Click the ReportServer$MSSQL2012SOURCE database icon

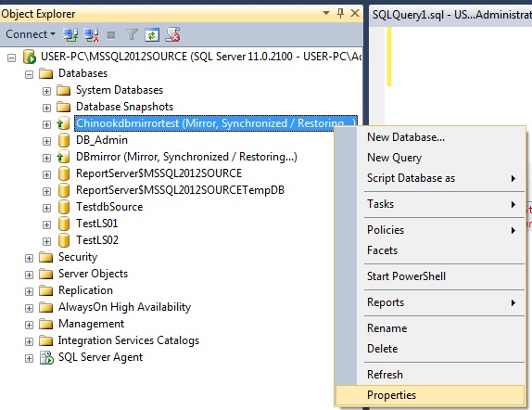(x=63, y=173)
